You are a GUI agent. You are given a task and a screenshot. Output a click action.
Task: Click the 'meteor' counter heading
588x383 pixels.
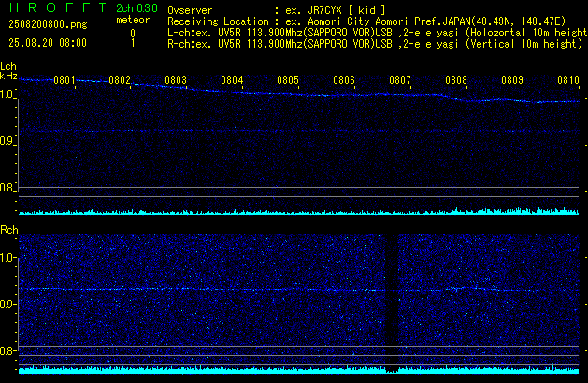(x=133, y=20)
